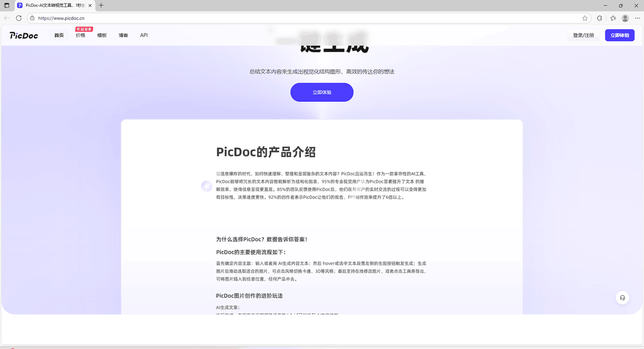Open the 首页 nav item
Screen dimensions: 644x349
59,35
